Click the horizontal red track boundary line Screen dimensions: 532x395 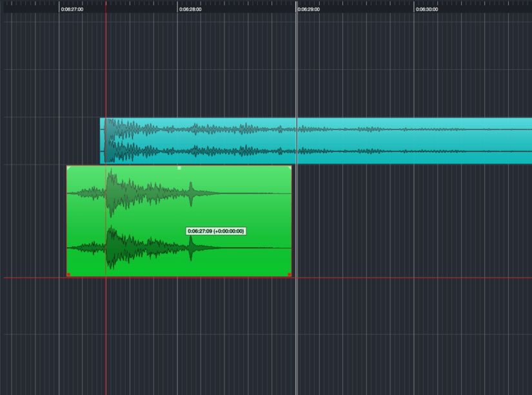[387, 278]
